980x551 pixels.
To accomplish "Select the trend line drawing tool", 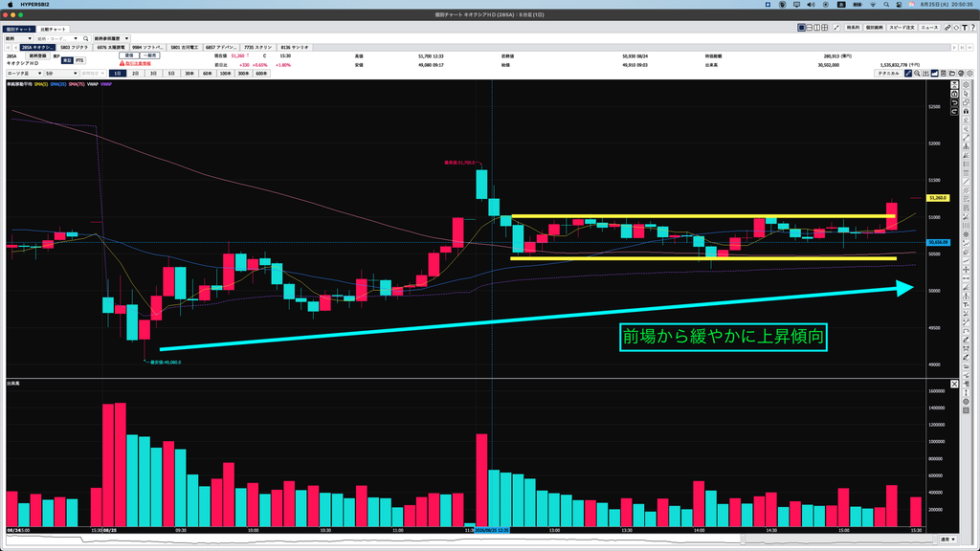I will (x=966, y=138).
